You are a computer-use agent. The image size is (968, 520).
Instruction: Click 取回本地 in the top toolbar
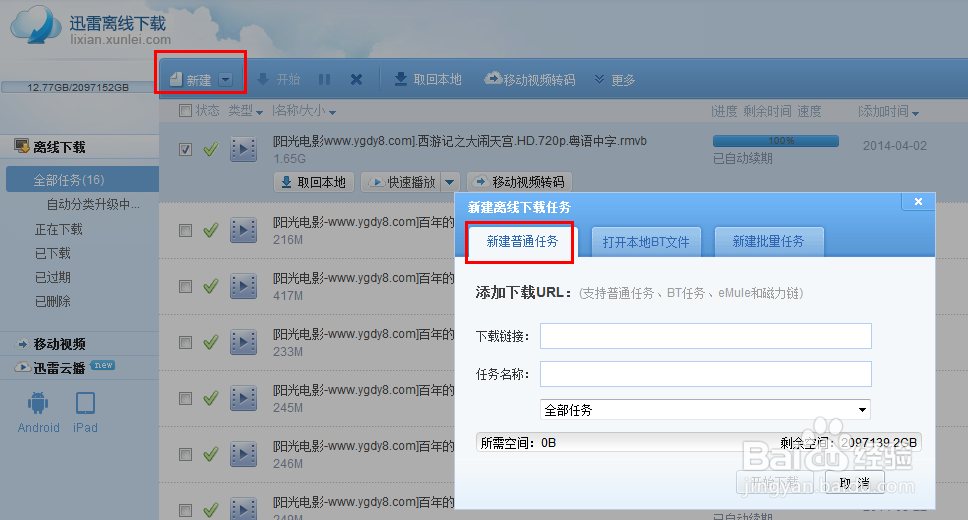pyautogui.click(x=428, y=79)
